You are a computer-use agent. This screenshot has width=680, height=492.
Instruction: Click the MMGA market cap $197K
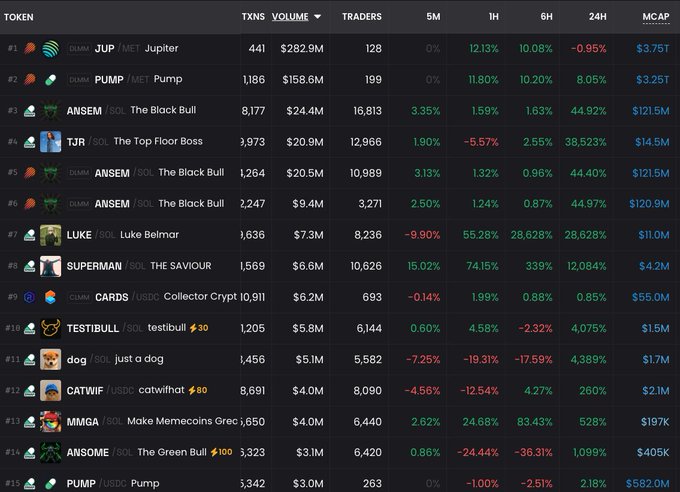tap(655, 422)
